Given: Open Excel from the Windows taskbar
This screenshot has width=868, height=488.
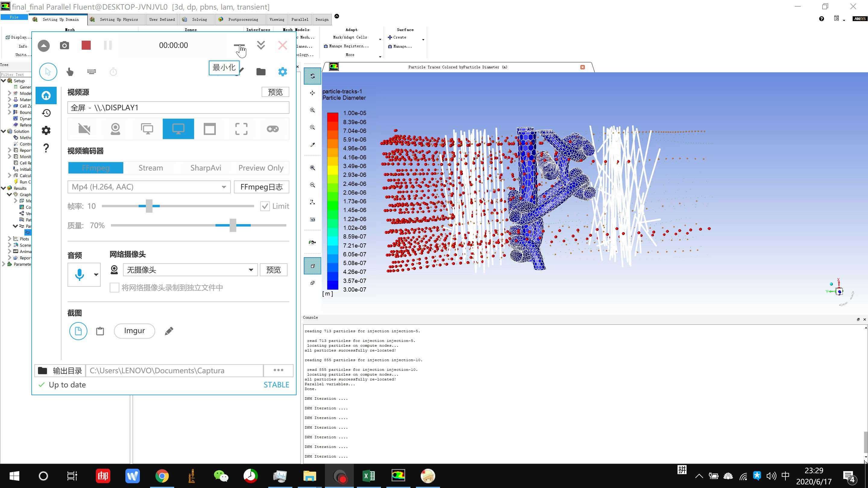Looking at the screenshot, I should click(x=369, y=476).
